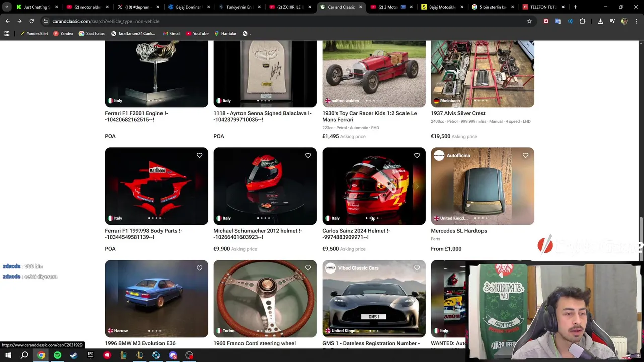Open the browser extensions puzzle icon
Screen dimensions: 644x362
pos(582,21)
